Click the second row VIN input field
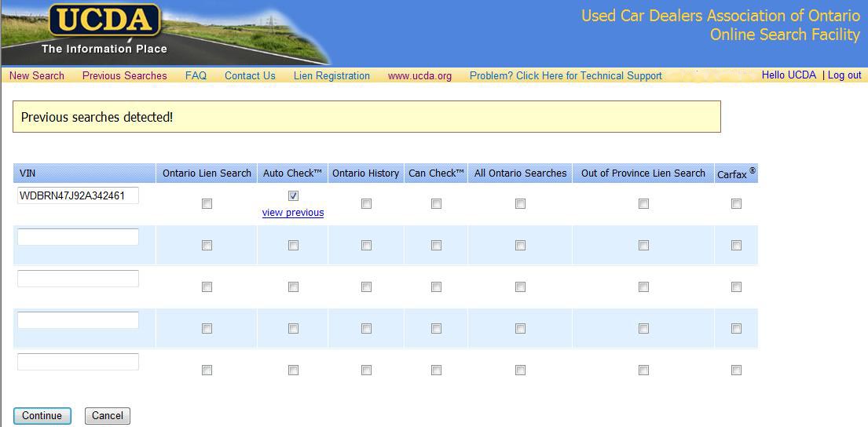Screen dimensions: 868x427 tap(78, 237)
